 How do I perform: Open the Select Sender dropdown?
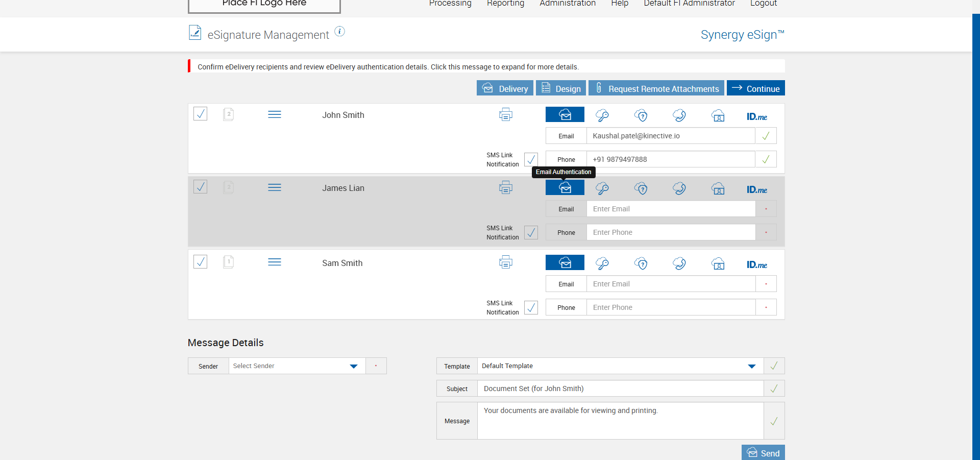pos(297,366)
